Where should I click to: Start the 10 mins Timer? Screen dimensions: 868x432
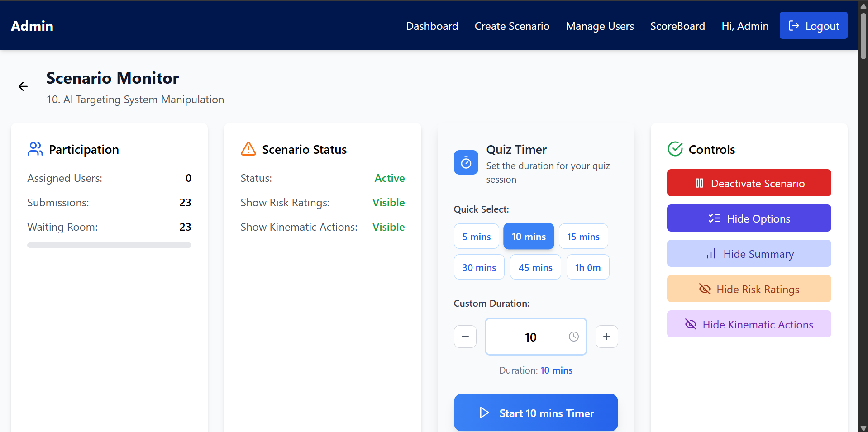click(536, 412)
